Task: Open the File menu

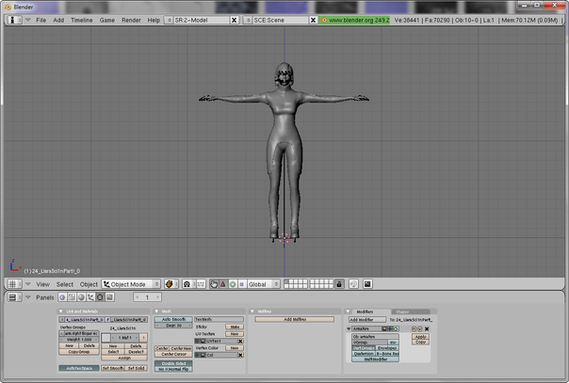Action: coord(41,20)
